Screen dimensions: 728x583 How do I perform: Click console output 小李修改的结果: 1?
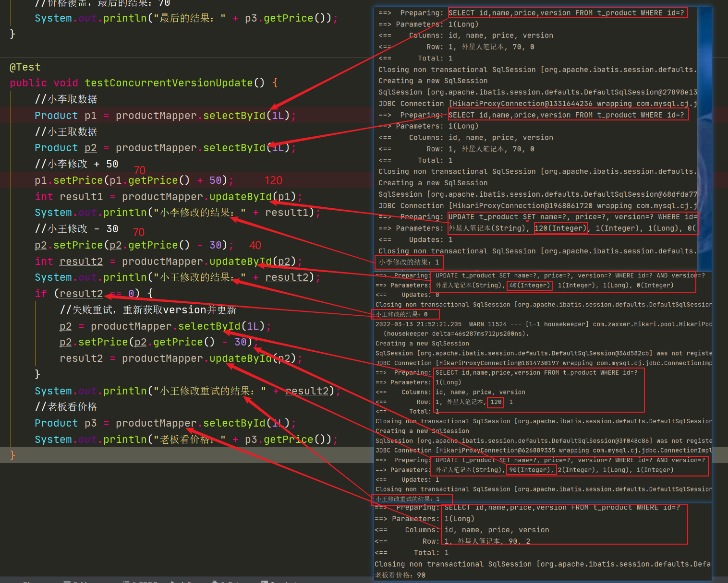tap(409, 262)
